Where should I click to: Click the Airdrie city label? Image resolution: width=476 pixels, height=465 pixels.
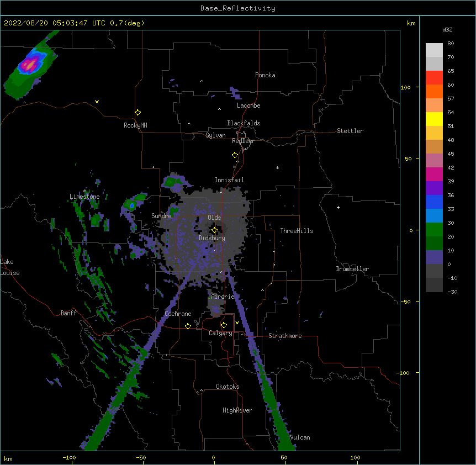click(223, 297)
